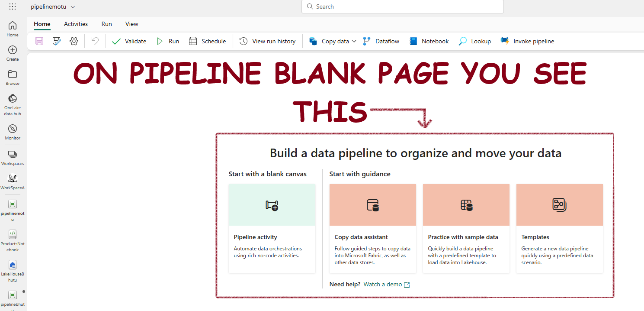Open the app launcher waffle icon

tap(13, 7)
